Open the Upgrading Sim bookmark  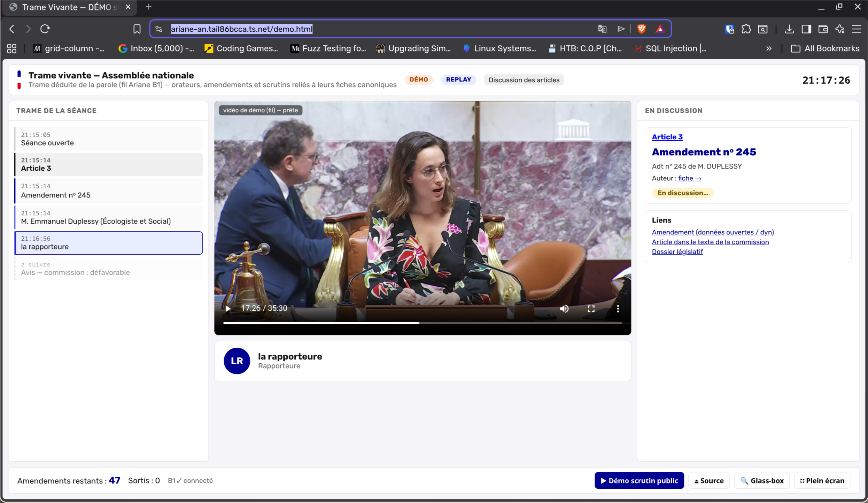click(413, 48)
